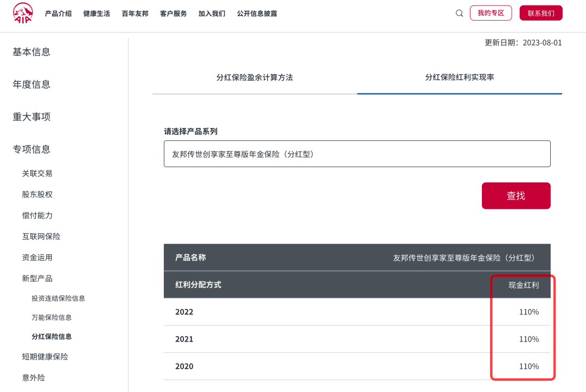Click the 我的专区 button
Image resolution: width=586 pixels, height=392 pixels.
tap(491, 13)
